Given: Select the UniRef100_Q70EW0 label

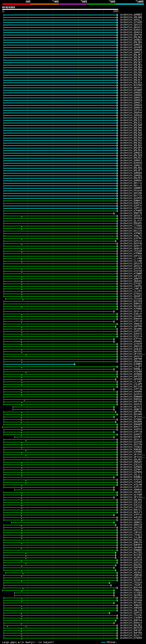Looking at the screenshot, I should coord(131,419).
